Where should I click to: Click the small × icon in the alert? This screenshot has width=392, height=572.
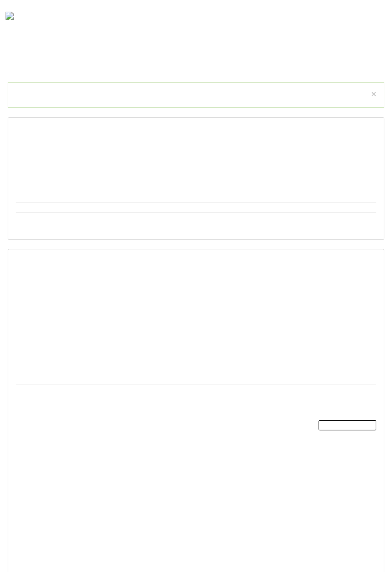point(373,94)
